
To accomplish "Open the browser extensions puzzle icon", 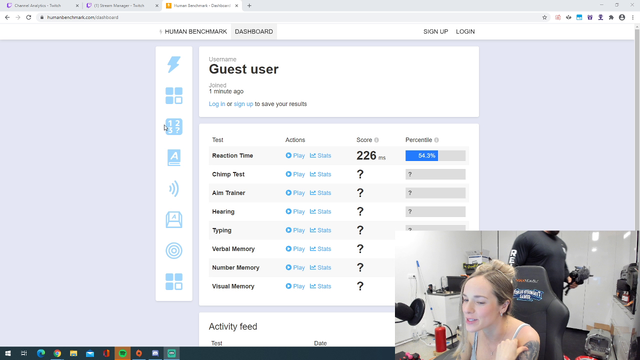I will coord(611,18).
